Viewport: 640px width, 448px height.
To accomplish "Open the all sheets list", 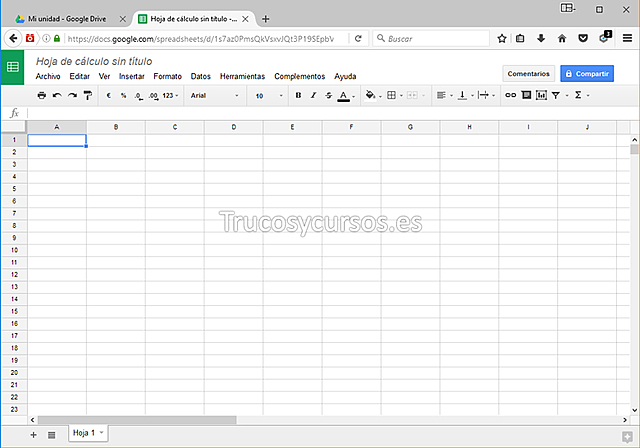I will tap(51, 435).
